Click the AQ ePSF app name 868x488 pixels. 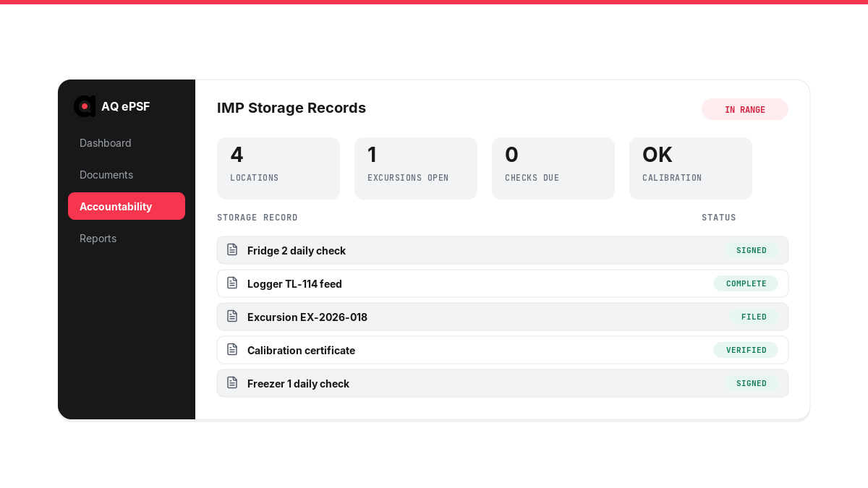(x=125, y=106)
